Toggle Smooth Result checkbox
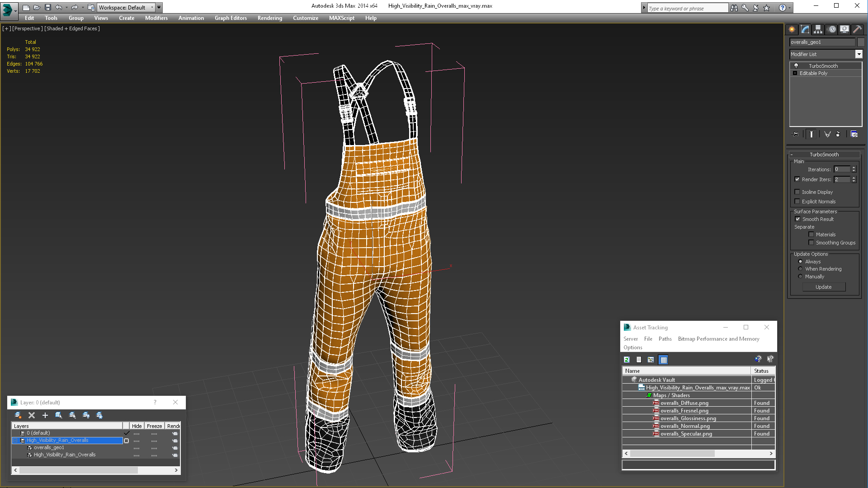Viewport: 868px width, 488px height. pos(798,219)
